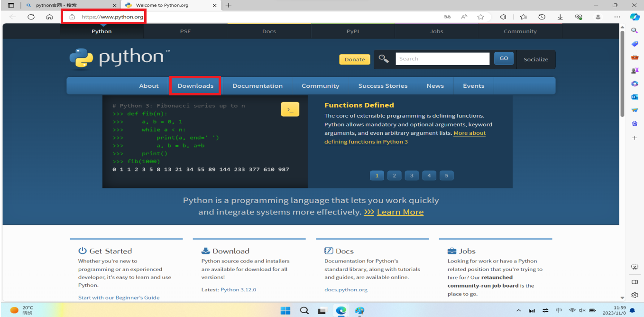Open Jobs top navigation tab
This screenshot has height=317, width=644.
click(x=437, y=31)
